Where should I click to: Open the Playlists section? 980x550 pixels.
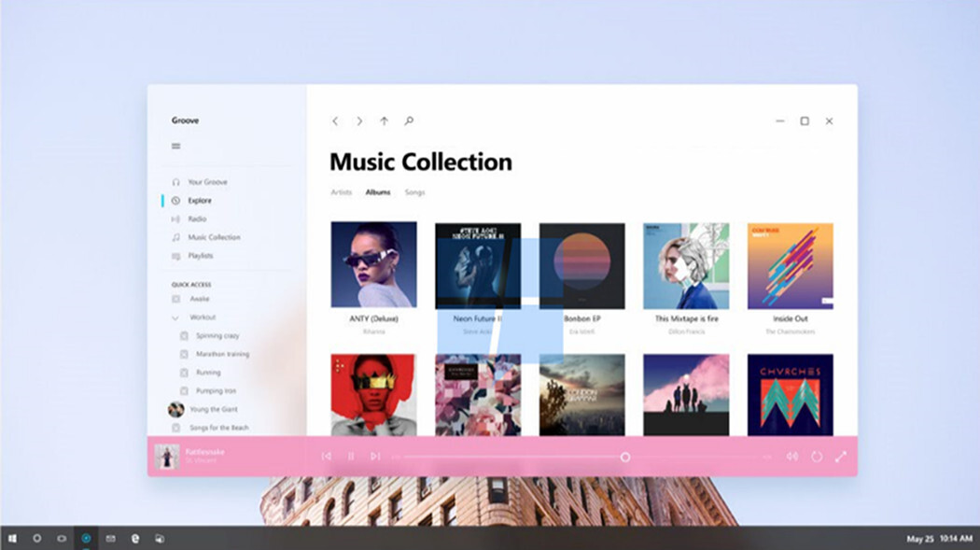(202, 256)
